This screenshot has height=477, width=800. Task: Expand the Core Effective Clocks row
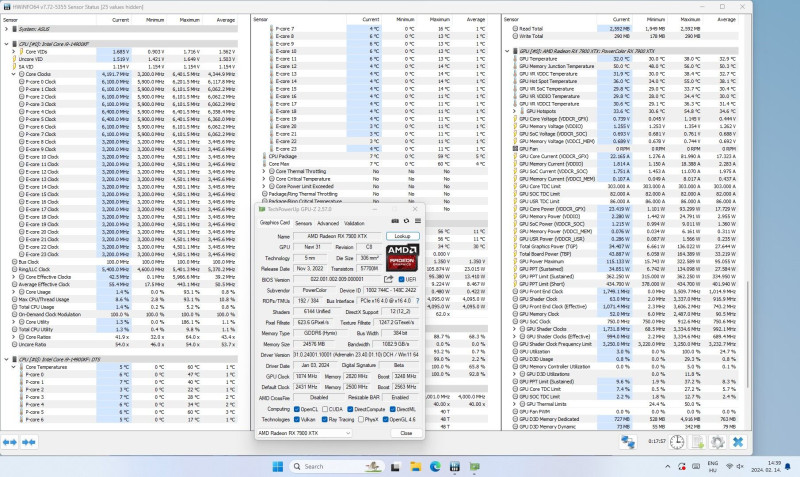(x=14, y=277)
